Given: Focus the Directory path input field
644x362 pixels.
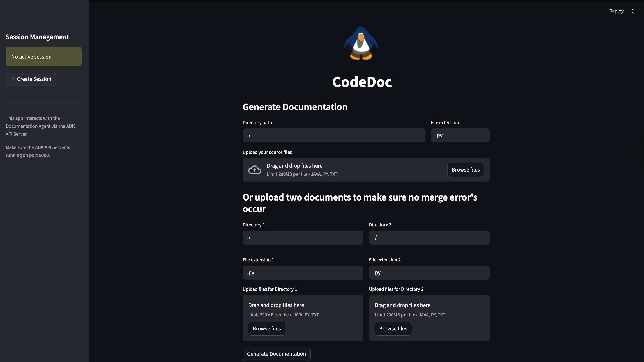Looking at the screenshot, I should tap(333, 136).
